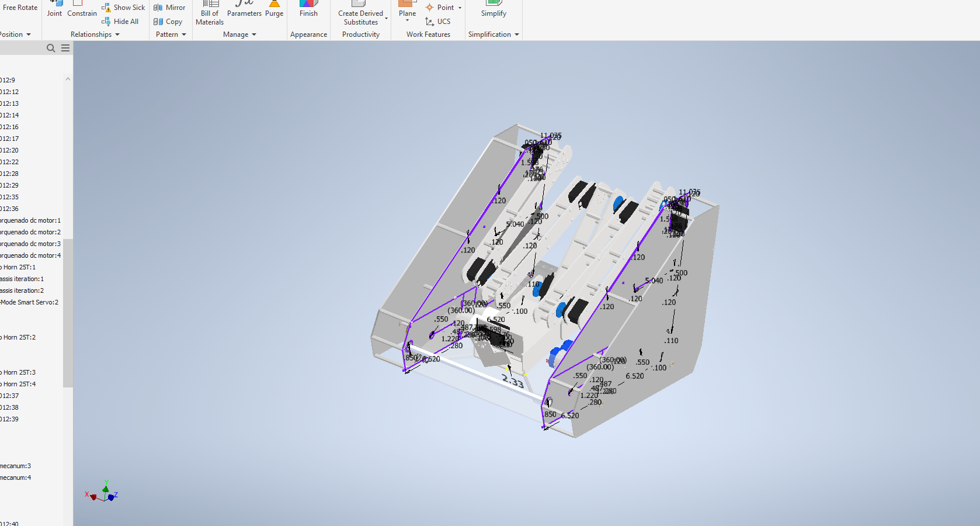Viewport: 980px width, 526px height.
Task: Click the browser search magnifier icon
Action: click(51, 48)
